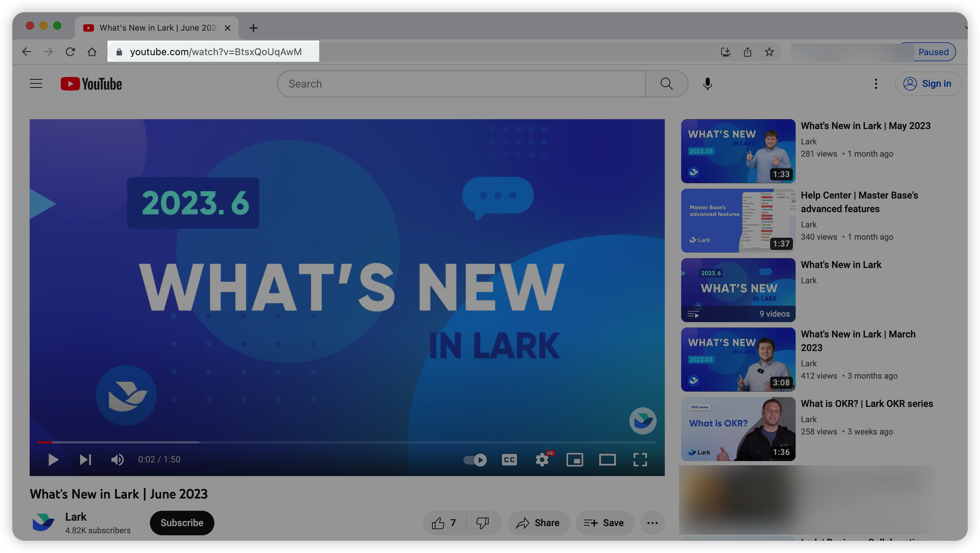Click Lark channel watermark in video

(x=643, y=421)
